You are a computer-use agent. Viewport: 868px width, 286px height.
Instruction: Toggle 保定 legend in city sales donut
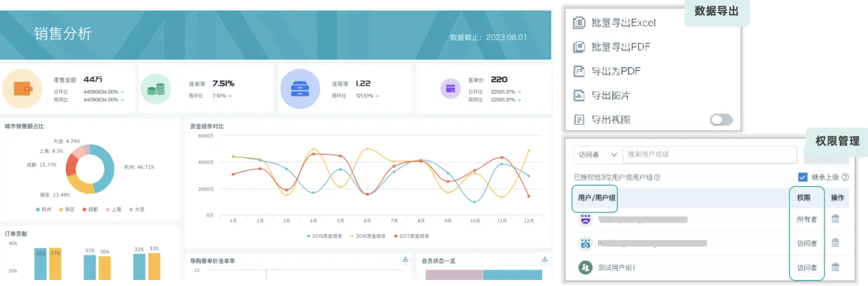67,209
